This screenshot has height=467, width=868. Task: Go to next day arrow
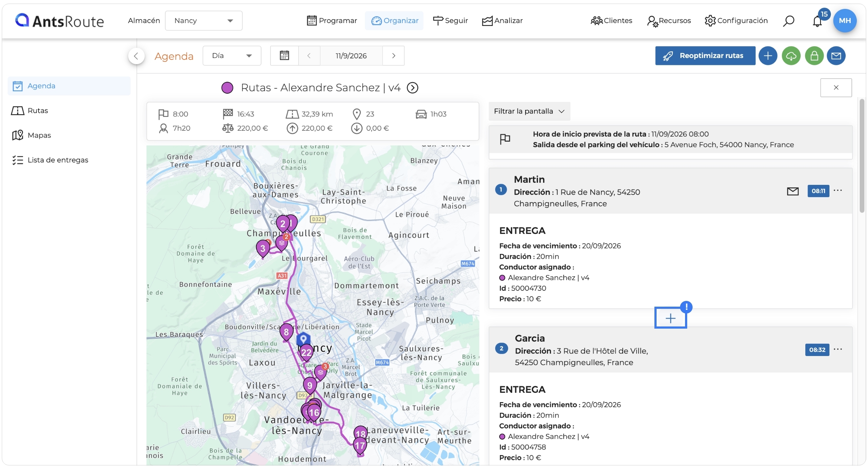point(394,55)
